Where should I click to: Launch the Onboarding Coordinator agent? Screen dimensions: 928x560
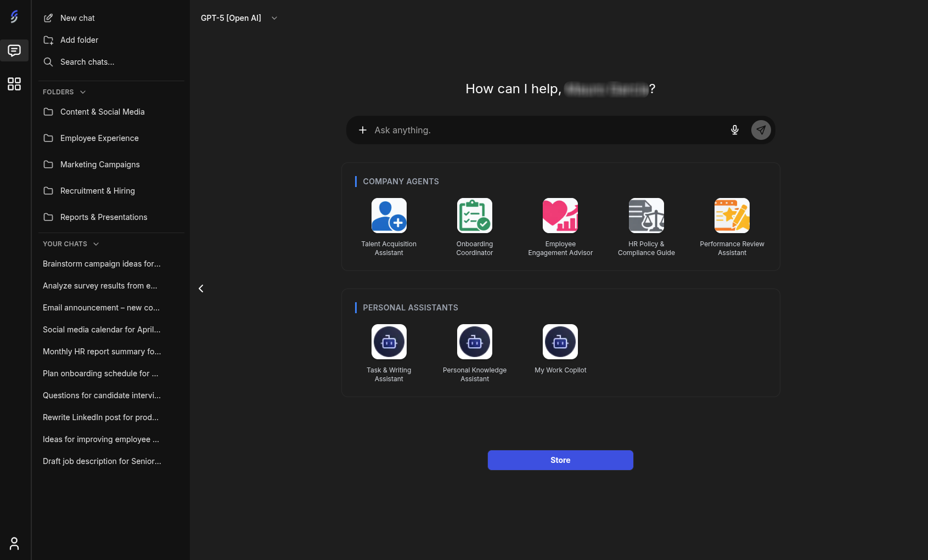(474, 216)
